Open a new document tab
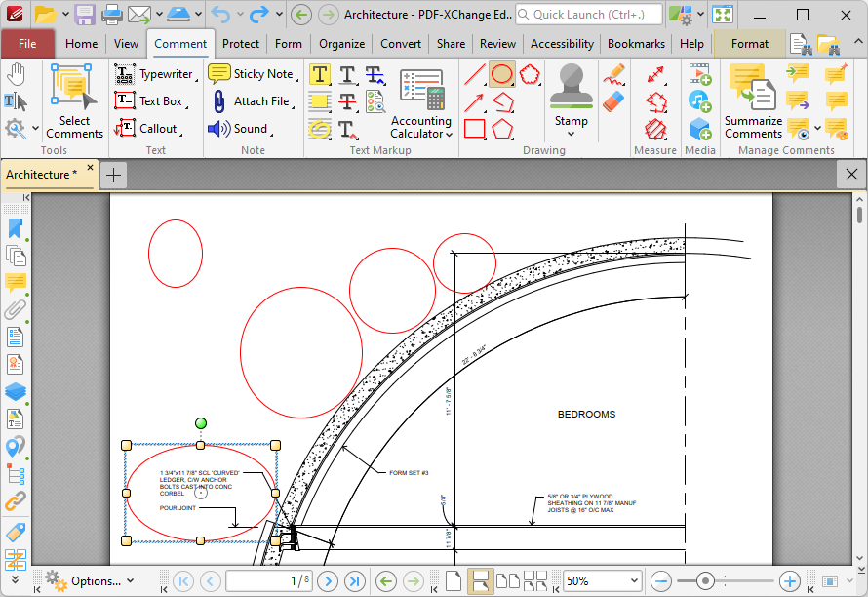Viewport: 868px width, 597px height. (x=113, y=175)
